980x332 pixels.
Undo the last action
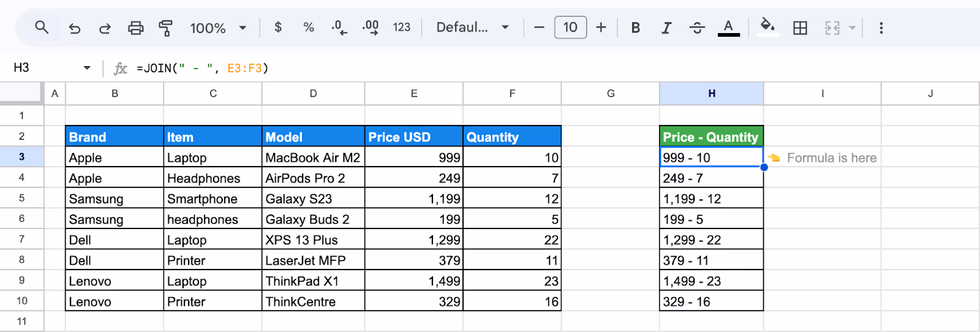point(75,28)
